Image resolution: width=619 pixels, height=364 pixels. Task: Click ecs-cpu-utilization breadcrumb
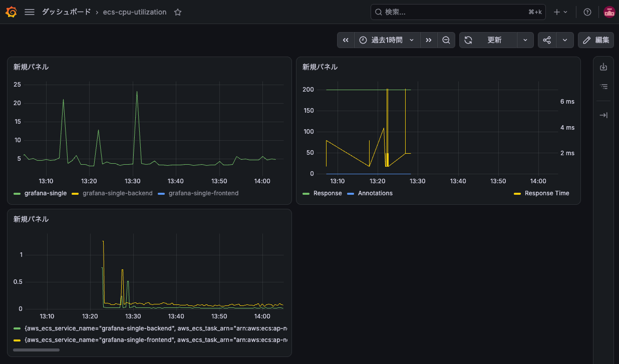[x=135, y=12]
